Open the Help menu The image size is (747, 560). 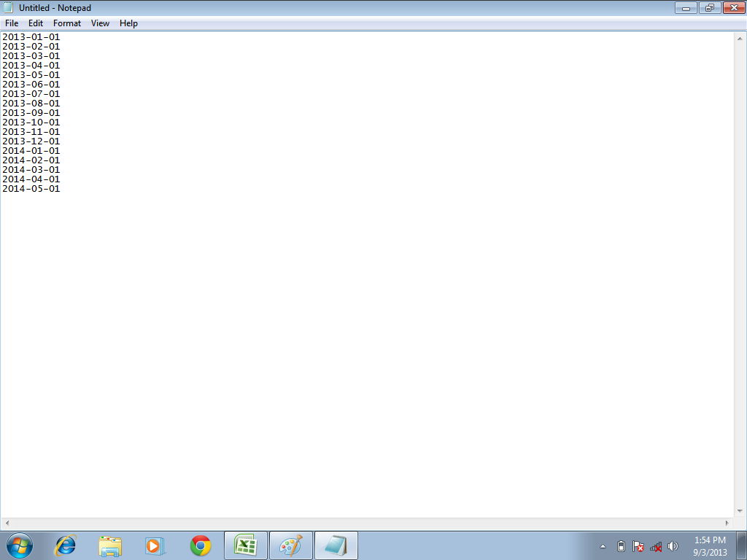click(x=128, y=23)
